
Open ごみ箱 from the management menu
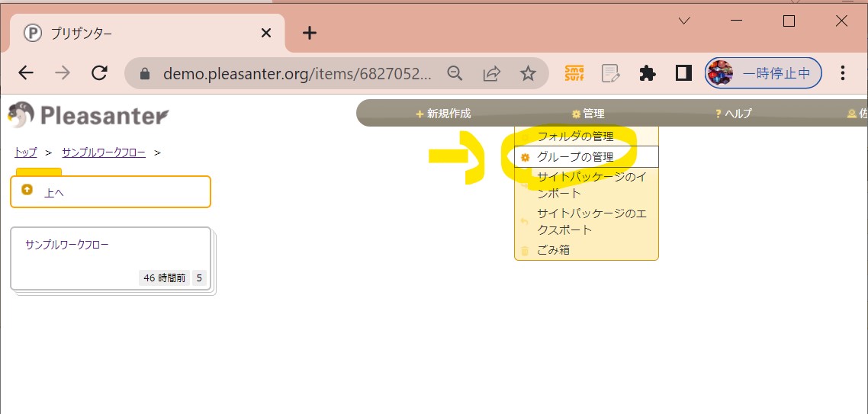pos(553,250)
